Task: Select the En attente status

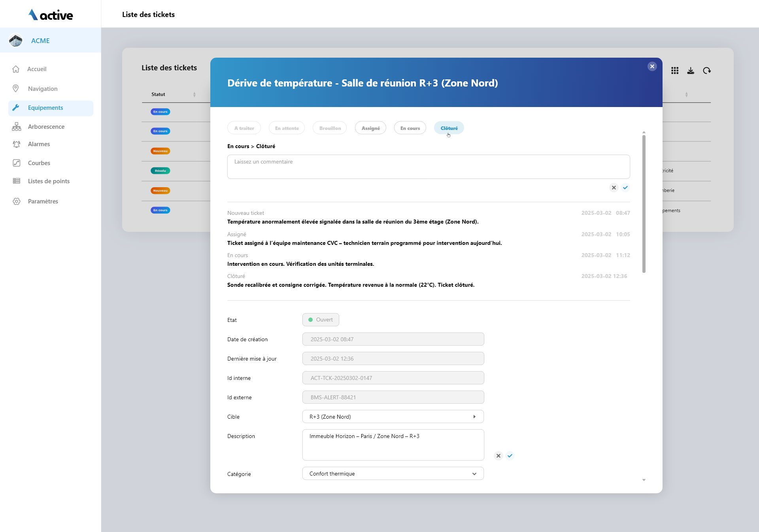Action: [x=287, y=128]
